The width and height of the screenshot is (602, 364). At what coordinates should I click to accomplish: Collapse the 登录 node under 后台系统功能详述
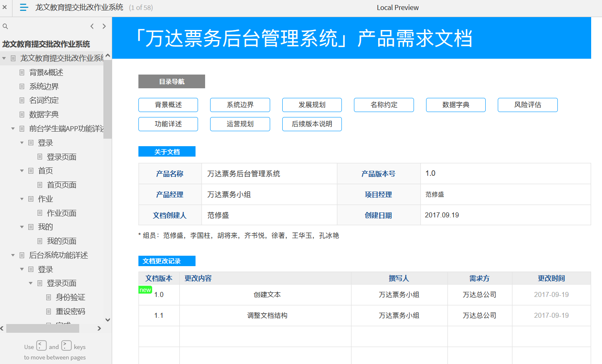pos(22,269)
